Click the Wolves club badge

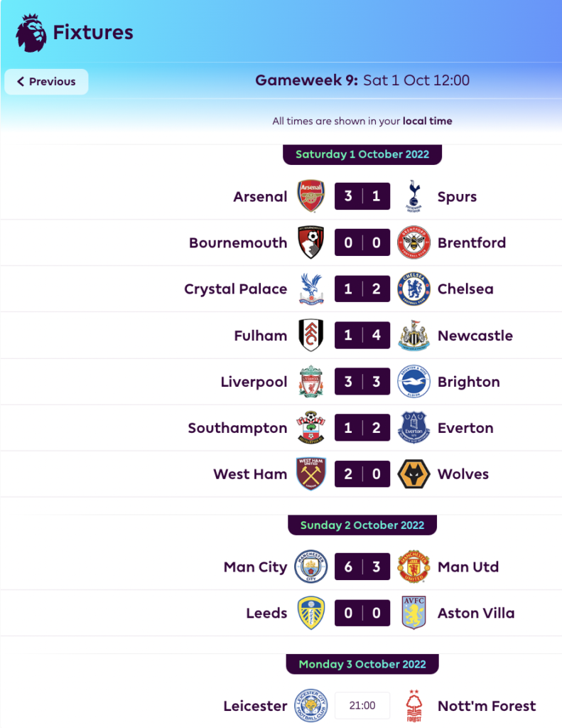(414, 474)
